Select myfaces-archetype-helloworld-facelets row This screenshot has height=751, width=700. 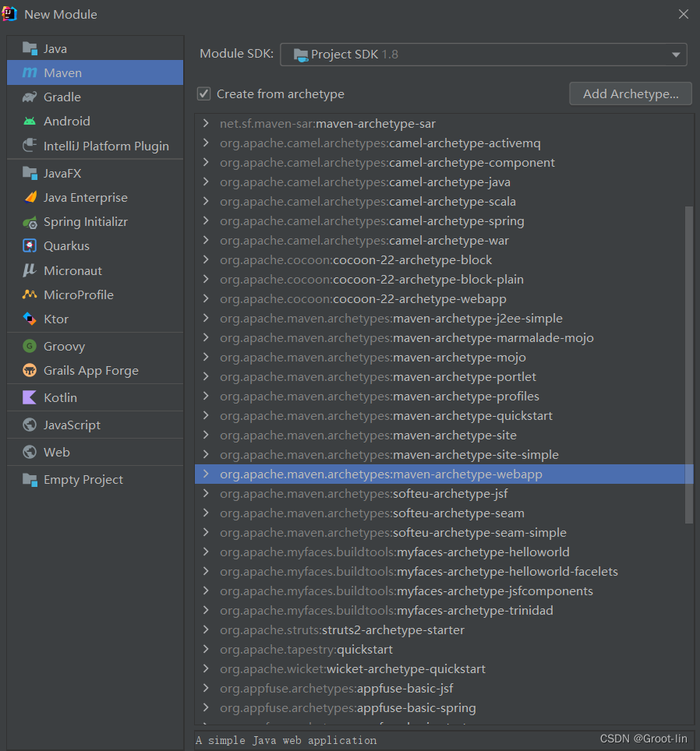point(444,572)
